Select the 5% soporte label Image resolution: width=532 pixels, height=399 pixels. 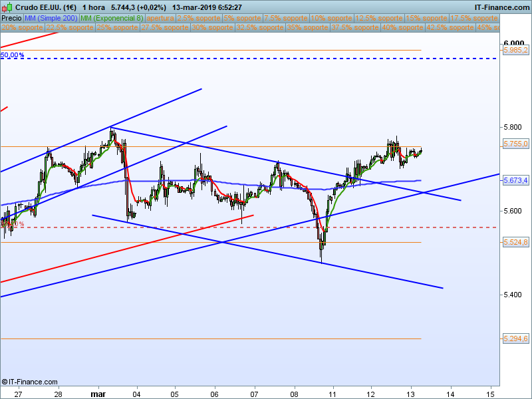click(x=242, y=18)
